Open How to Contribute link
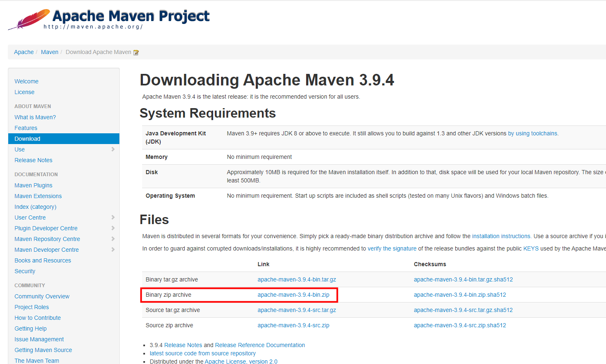This screenshot has height=364, width=606. 38,318
